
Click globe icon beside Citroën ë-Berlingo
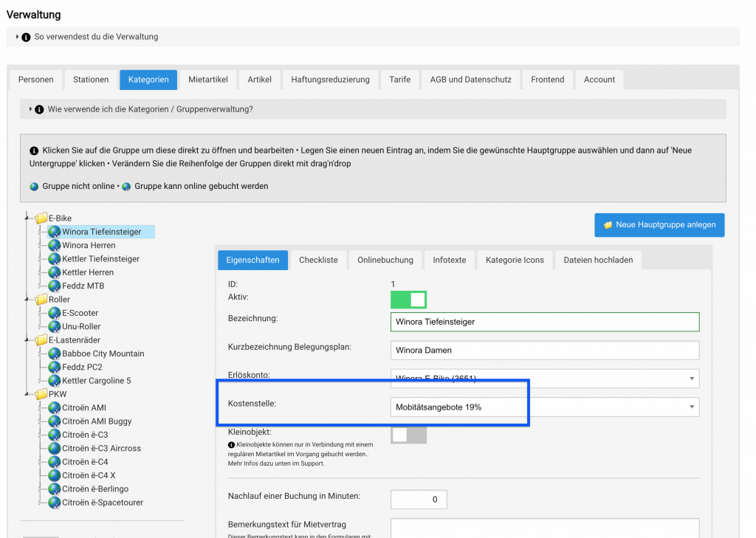pos(55,489)
